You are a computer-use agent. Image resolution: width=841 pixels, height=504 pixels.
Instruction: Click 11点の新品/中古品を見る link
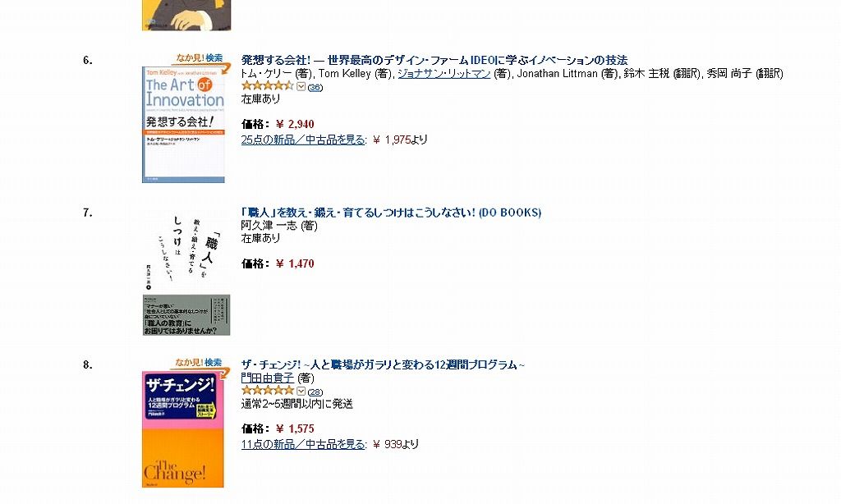tap(303, 444)
